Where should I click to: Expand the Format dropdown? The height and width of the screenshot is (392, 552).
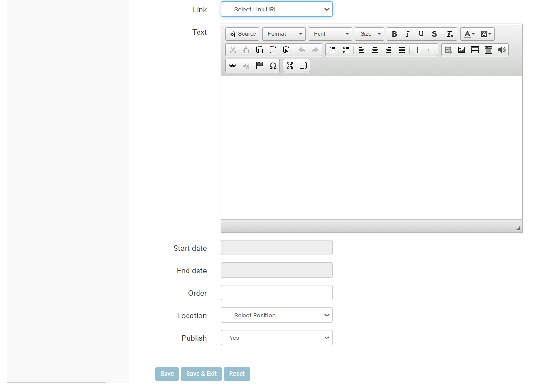click(x=284, y=34)
